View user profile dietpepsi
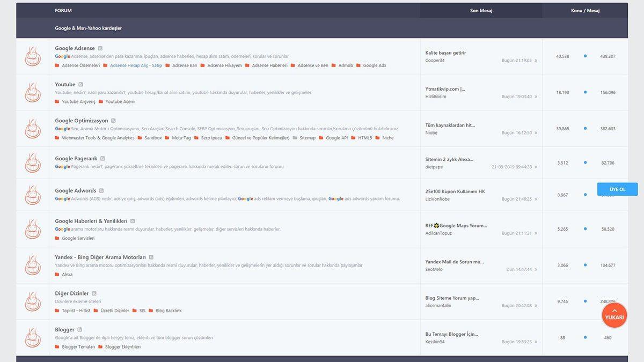Screen dimensions: 644x362 (434, 167)
